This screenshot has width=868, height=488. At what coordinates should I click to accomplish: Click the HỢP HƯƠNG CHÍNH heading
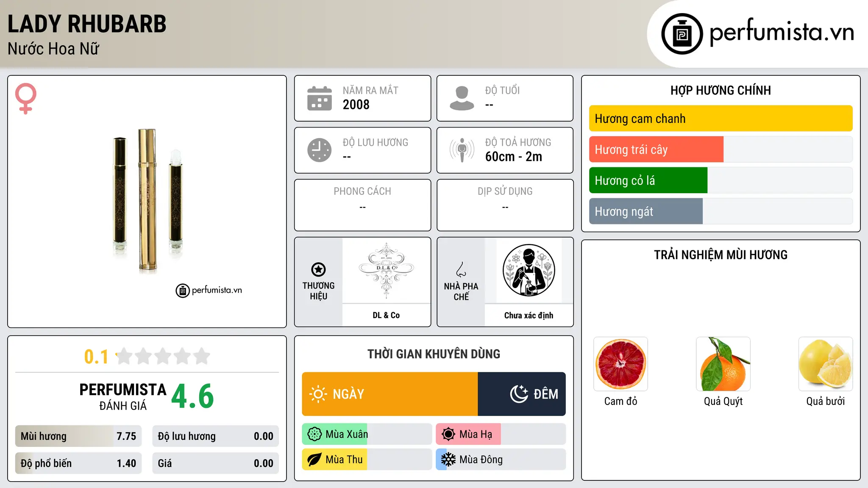[721, 90]
